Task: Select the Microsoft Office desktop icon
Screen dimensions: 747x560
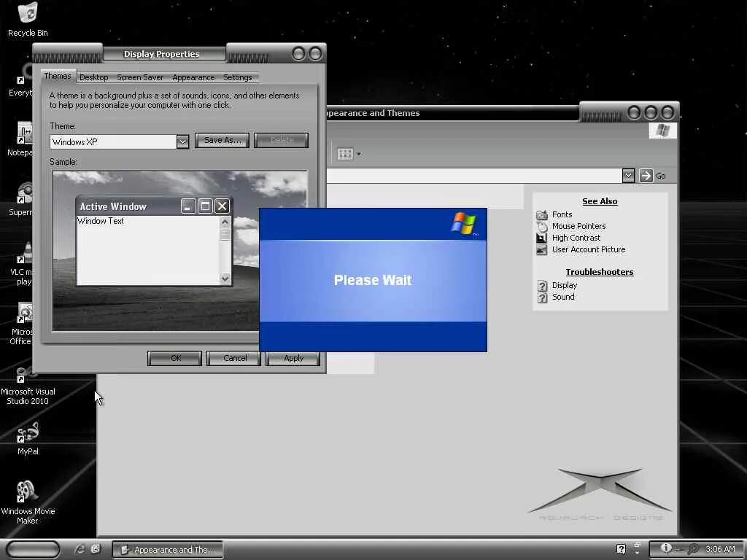Action: click(21, 323)
